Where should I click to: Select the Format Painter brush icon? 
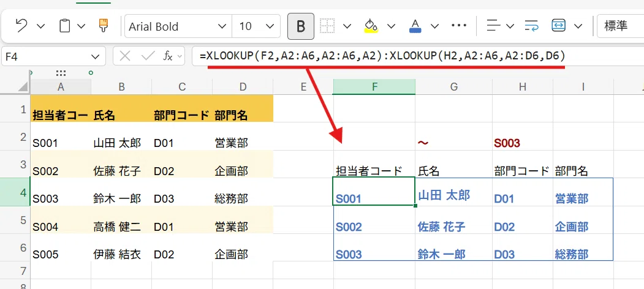coord(103,26)
